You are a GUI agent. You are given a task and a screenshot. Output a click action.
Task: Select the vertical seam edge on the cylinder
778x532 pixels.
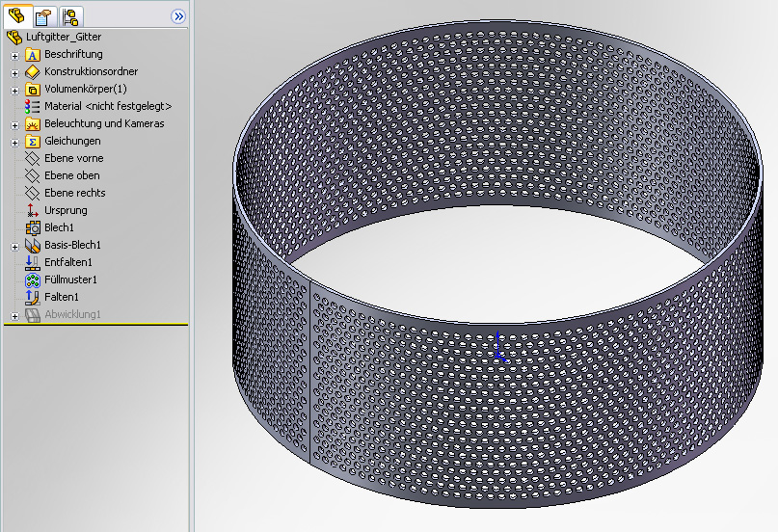coord(310,372)
